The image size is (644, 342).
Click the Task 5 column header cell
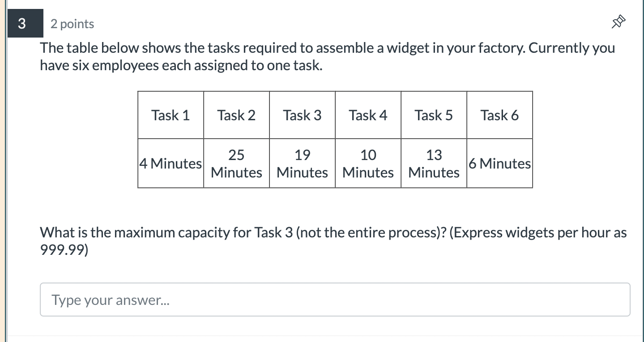tap(434, 115)
